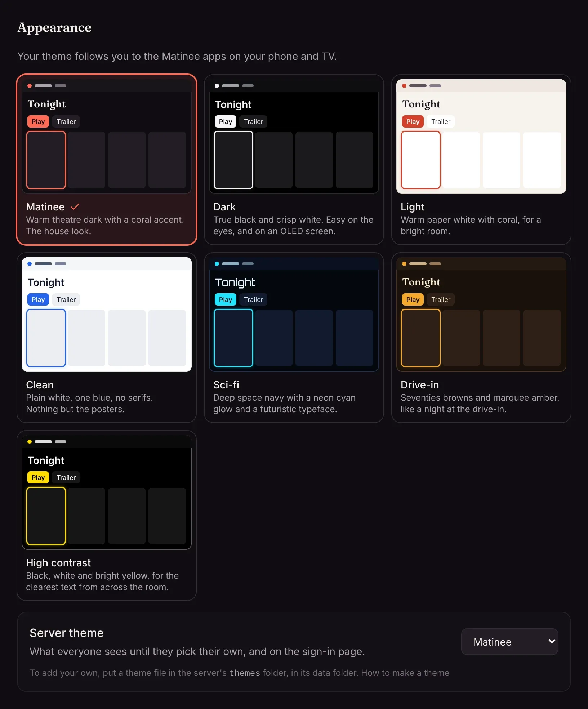This screenshot has height=709, width=588.
Task: Select the High contrast theme card
Action: tap(107, 516)
